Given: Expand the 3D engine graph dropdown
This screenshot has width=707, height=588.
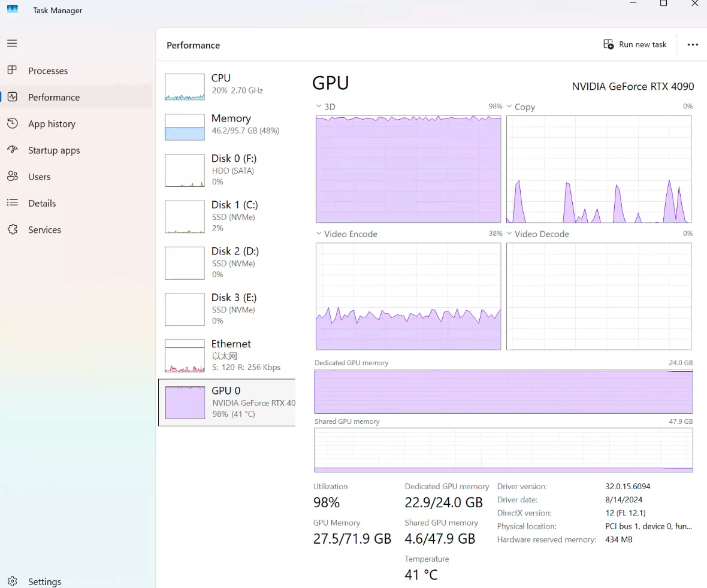Looking at the screenshot, I should coord(319,107).
